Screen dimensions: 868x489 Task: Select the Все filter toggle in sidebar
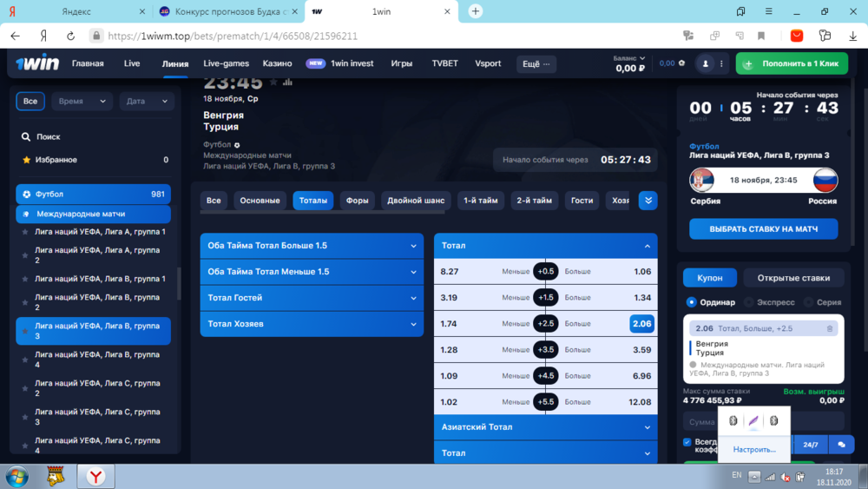click(x=30, y=102)
